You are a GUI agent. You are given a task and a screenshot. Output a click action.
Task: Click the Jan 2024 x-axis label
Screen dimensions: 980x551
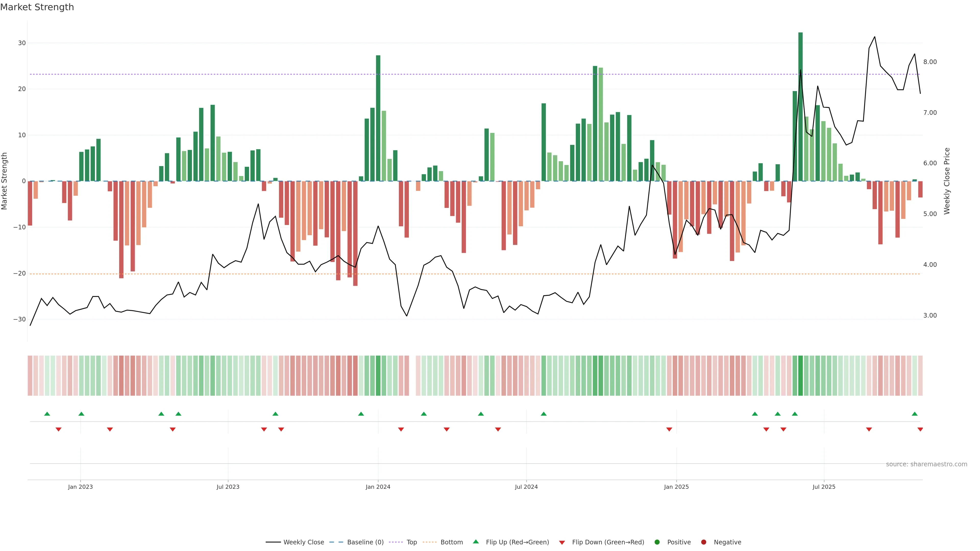[x=378, y=487]
